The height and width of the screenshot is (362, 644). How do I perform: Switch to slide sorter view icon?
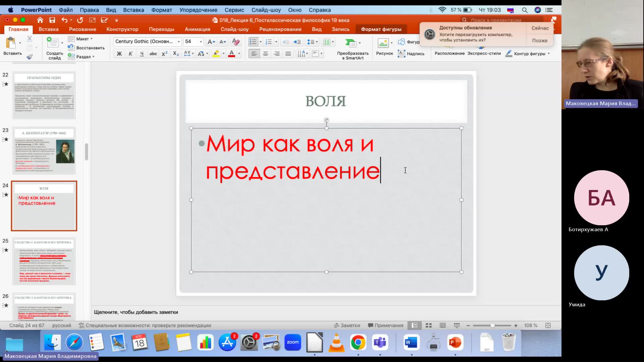click(x=428, y=325)
